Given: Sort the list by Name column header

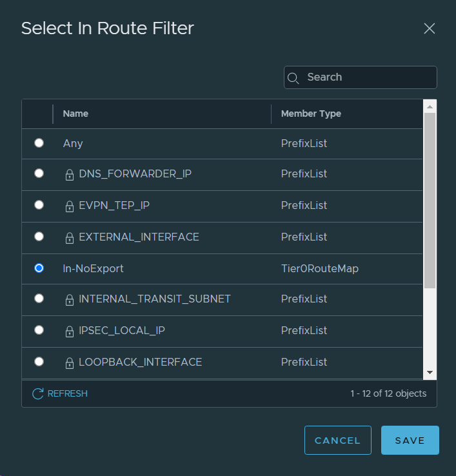Looking at the screenshot, I should coord(75,114).
